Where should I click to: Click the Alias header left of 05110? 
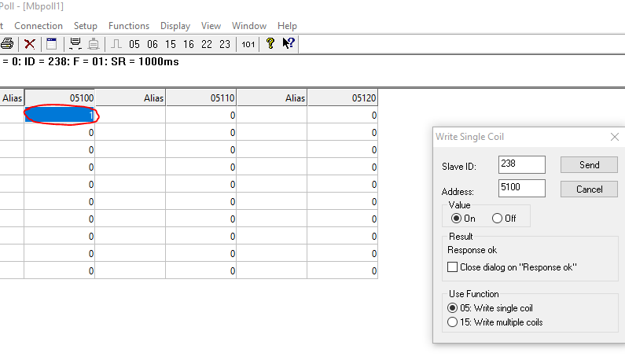(131, 98)
